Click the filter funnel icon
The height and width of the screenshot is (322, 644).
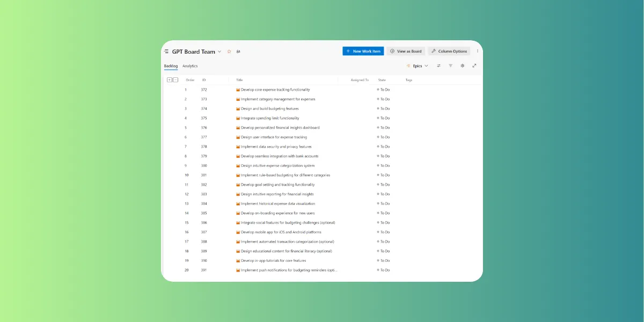[x=450, y=66]
